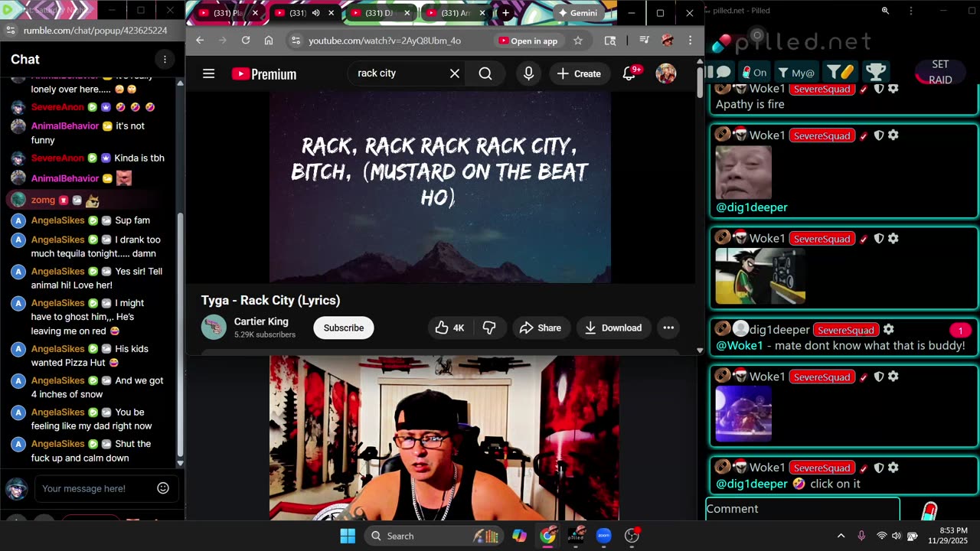Open the YouTube hamburger guide menu
The width and height of the screenshot is (980, 551).
(x=208, y=73)
